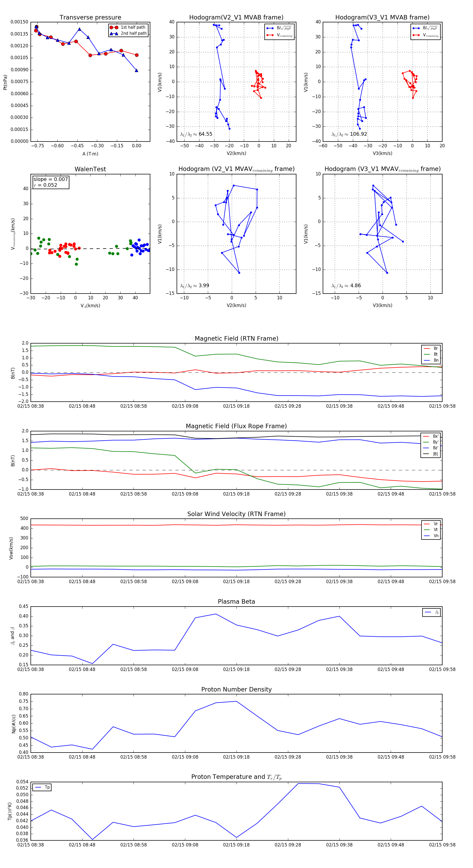Click the 'Pt(nPa)' y-axis label
The width and height of the screenshot is (473, 868).
[x=5, y=82]
